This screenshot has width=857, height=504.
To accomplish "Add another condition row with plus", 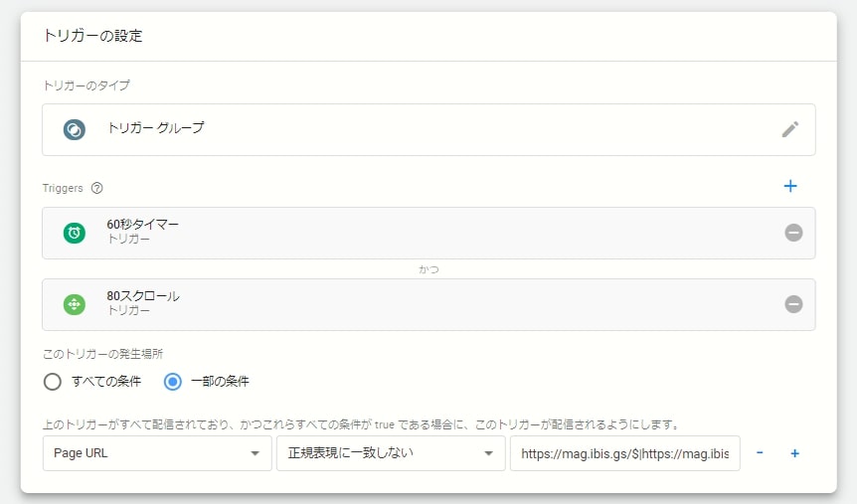I will [794, 453].
